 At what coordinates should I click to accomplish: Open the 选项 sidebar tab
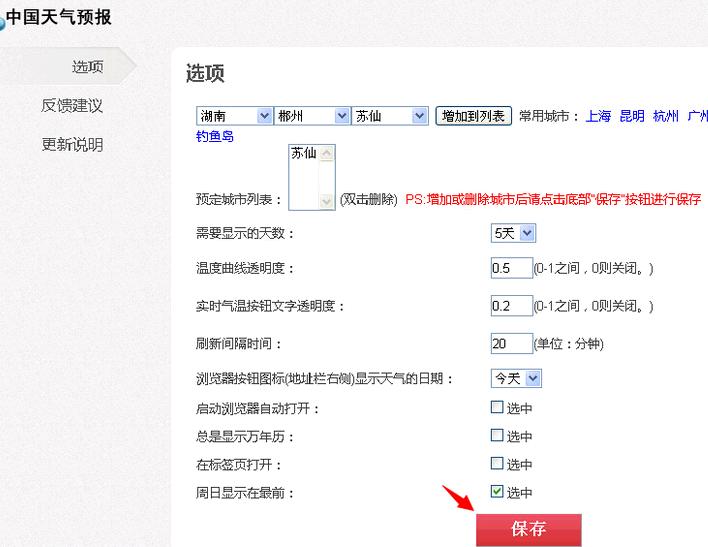point(87,67)
